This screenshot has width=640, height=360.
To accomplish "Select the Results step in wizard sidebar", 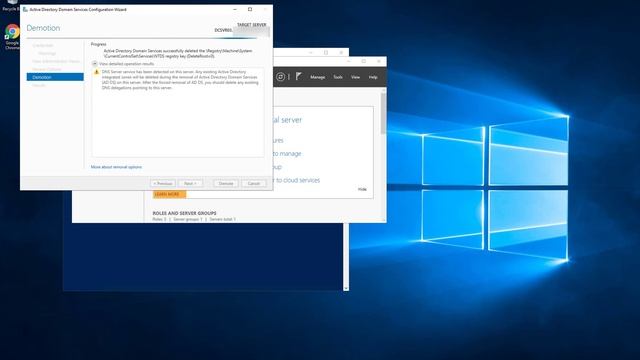I will [x=39, y=85].
